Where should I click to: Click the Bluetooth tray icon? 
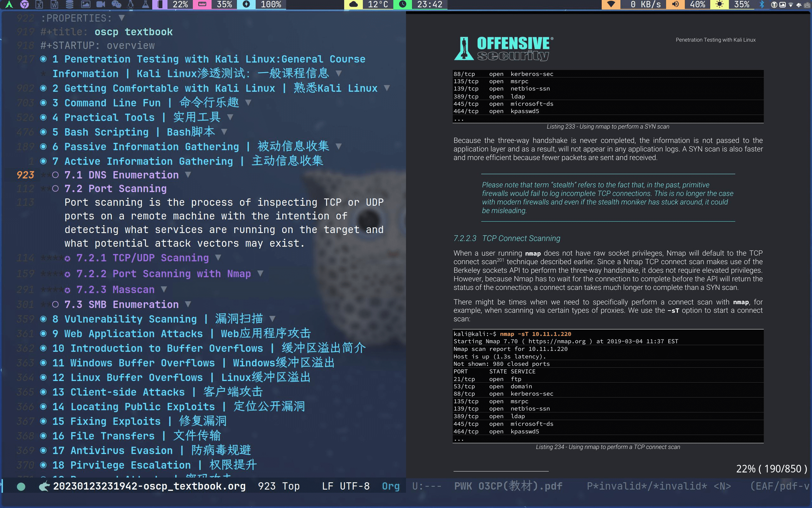[762, 4]
